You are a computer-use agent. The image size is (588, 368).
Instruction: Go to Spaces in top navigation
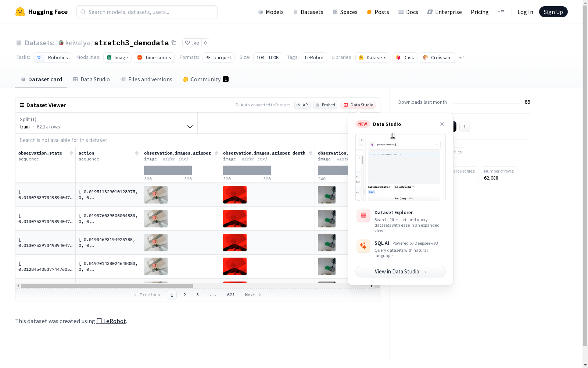(345, 12)
